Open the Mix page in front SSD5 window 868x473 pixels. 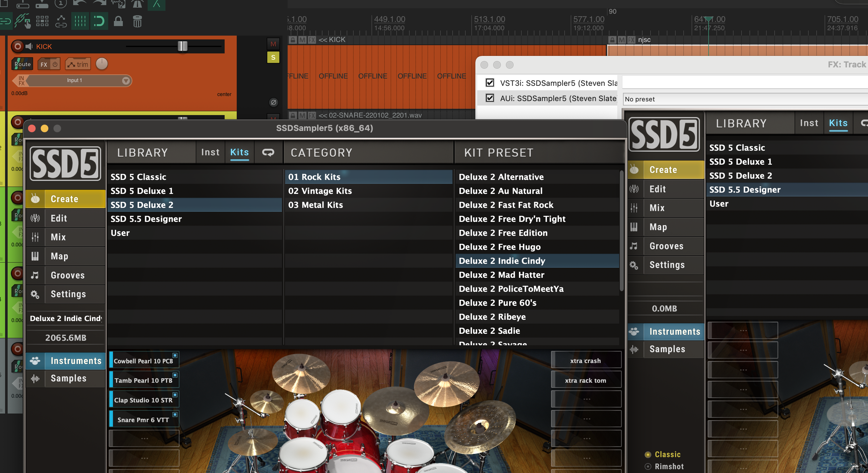pyautogui.click(x=66, y=237)
